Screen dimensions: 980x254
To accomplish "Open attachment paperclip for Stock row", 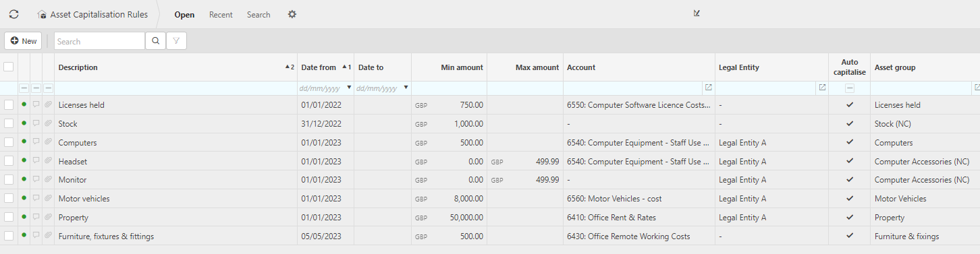I will 49,123.
